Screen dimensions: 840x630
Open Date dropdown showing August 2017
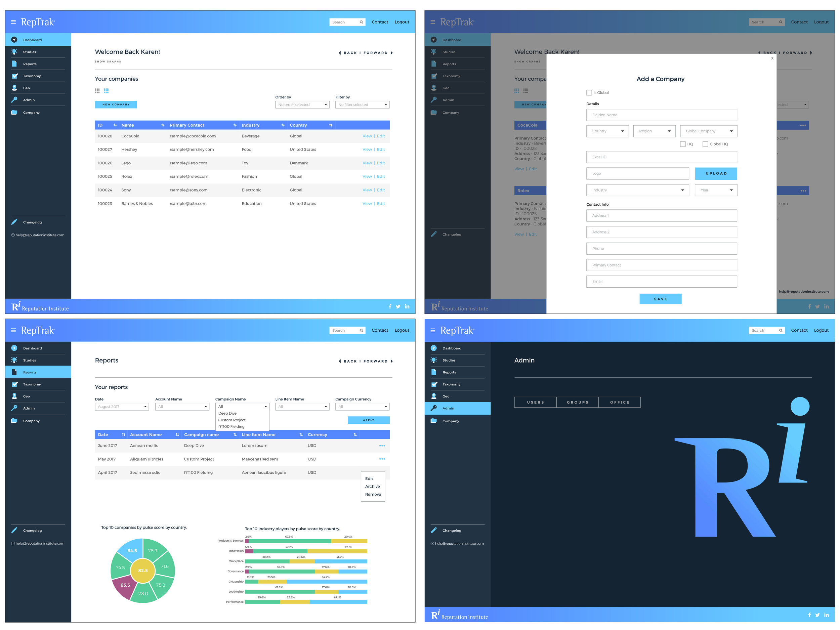[122, 407]
